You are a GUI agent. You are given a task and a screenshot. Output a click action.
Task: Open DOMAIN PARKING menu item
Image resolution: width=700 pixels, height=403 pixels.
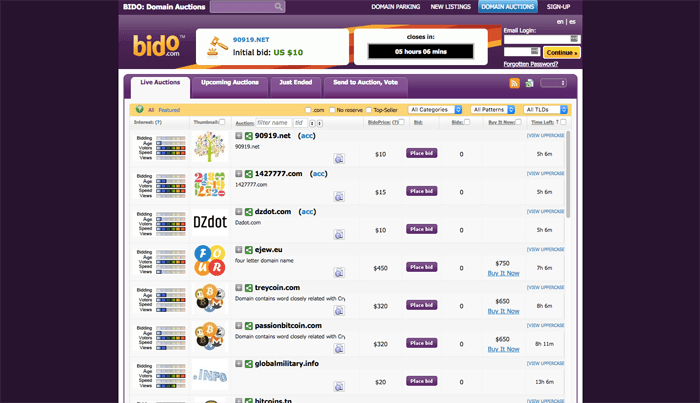click(x=396, y=7)
